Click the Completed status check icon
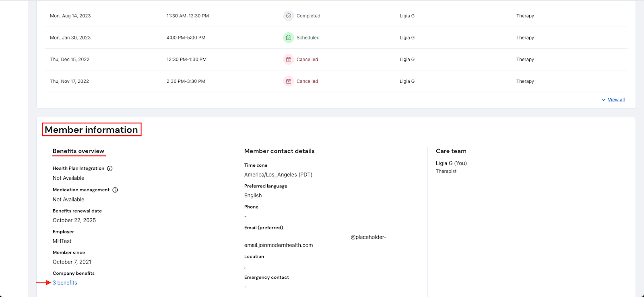The image size is (644, 297). 288,16
